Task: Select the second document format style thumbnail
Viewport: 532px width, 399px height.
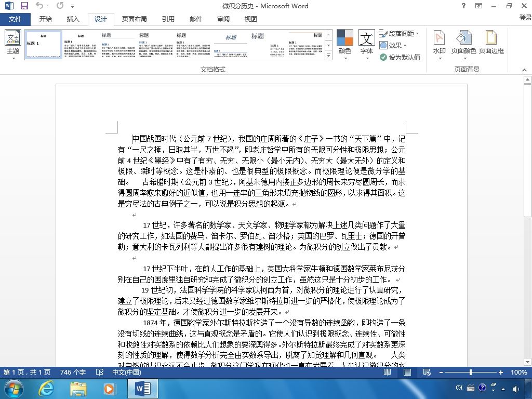Action: pyautogui.click(x=81, y=45)
